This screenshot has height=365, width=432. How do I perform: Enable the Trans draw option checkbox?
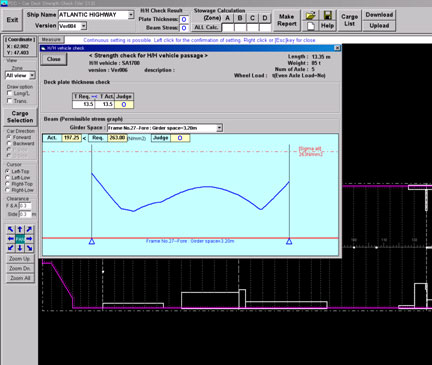[x=9, y=101]
